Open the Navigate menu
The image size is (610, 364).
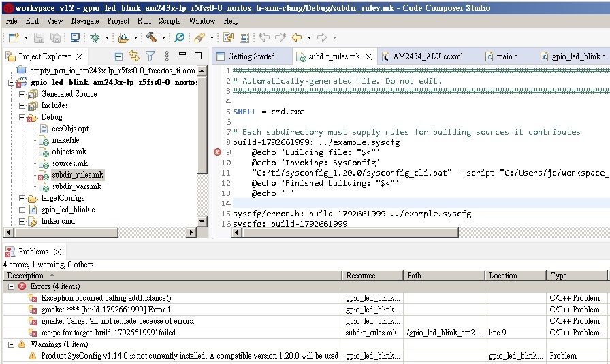pos(85,21)
